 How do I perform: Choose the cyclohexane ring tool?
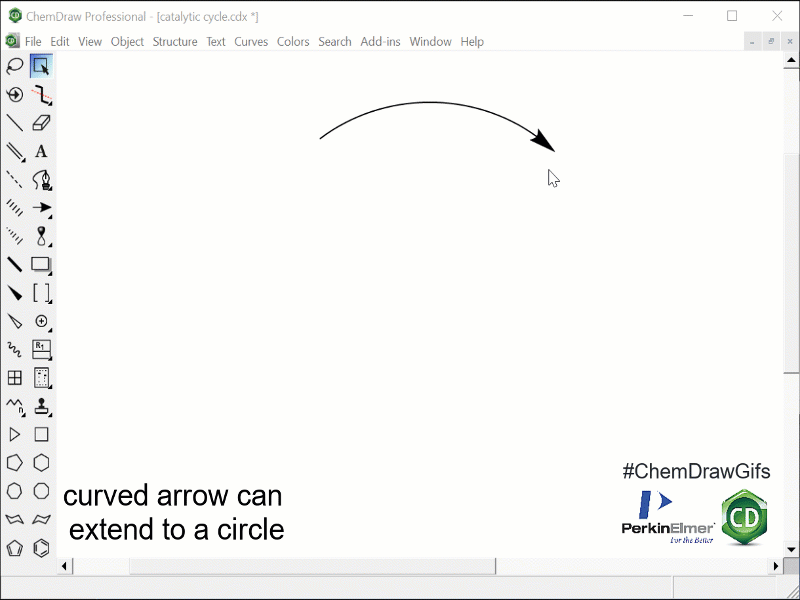click(x=41, y=463)
